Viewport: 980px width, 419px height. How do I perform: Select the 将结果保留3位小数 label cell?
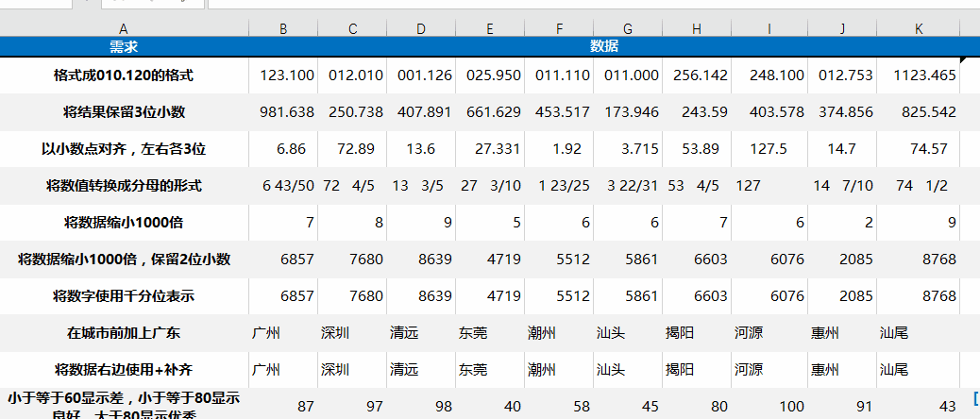tap(124, 112)
